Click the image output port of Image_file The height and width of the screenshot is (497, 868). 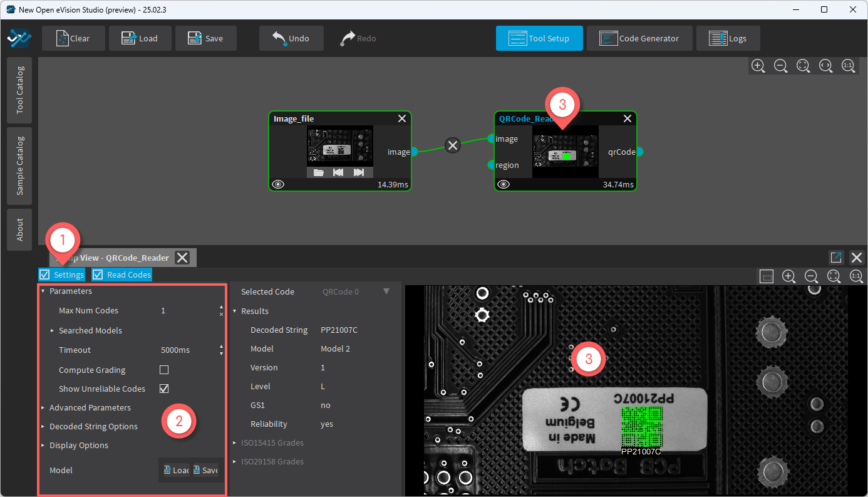[x=414, y=152]
